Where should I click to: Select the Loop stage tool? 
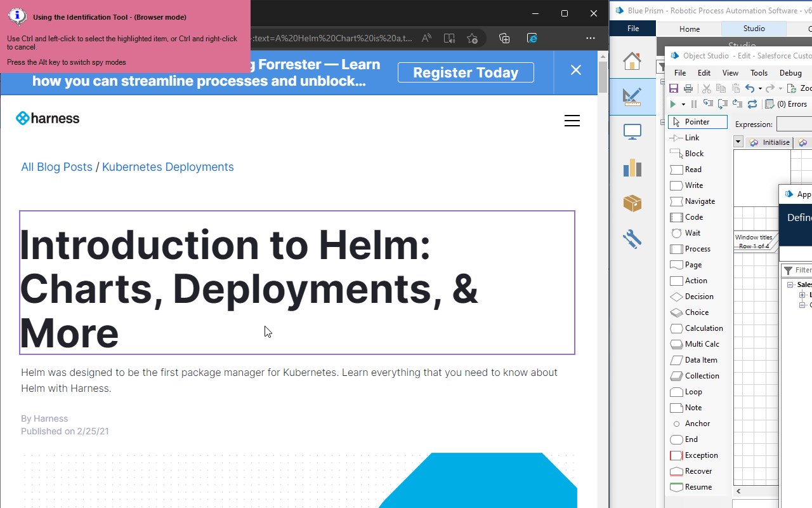click(686, 392)
